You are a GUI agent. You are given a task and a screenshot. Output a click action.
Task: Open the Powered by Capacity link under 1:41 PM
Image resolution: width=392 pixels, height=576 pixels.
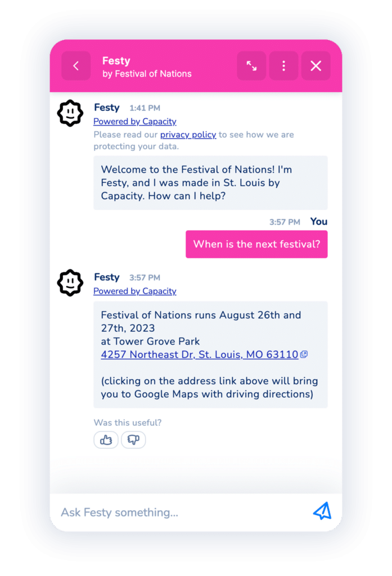(135, 121)
